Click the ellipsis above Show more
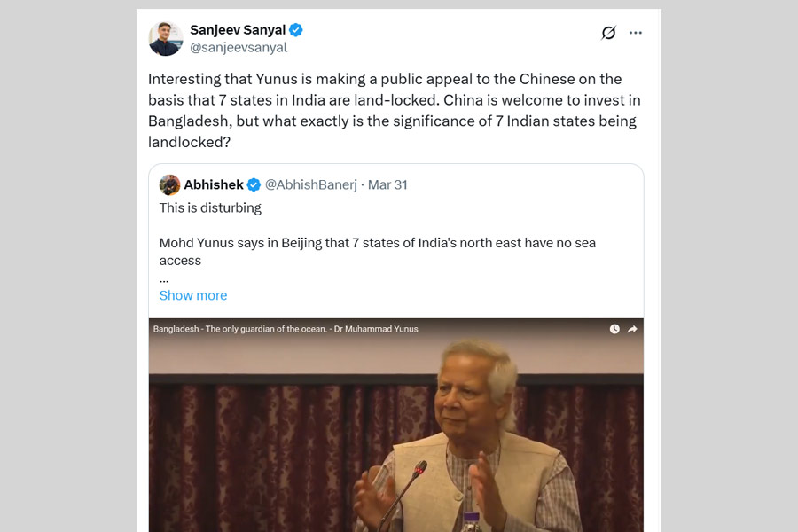The image size is (798, 532). pyautogui.click(x=164, y=278)
